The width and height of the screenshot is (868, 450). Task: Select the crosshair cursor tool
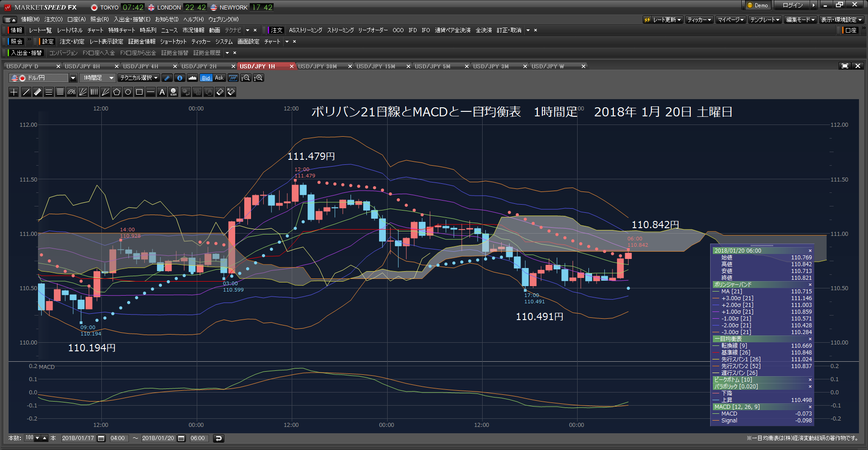[x=14, y=92]
